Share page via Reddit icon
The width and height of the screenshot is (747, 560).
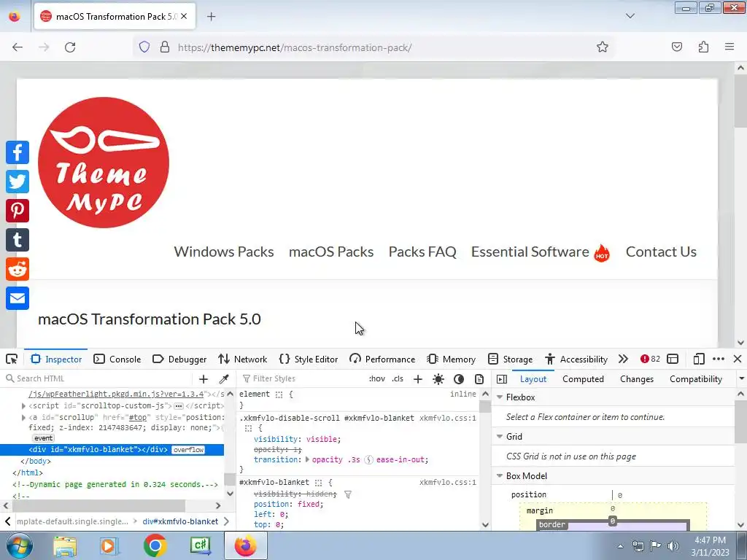point(18,269)
